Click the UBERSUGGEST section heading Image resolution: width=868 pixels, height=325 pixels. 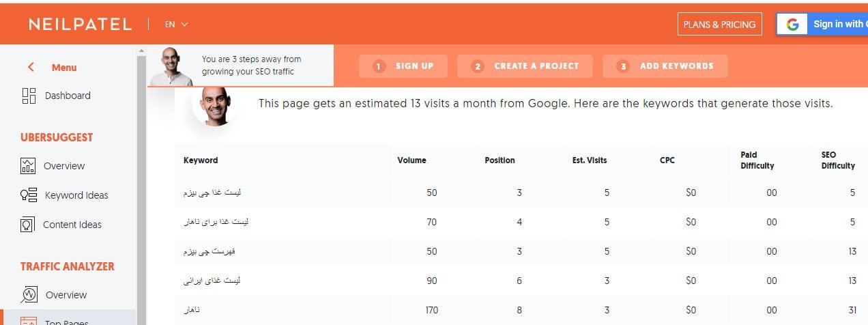click(x=57, y=137)
